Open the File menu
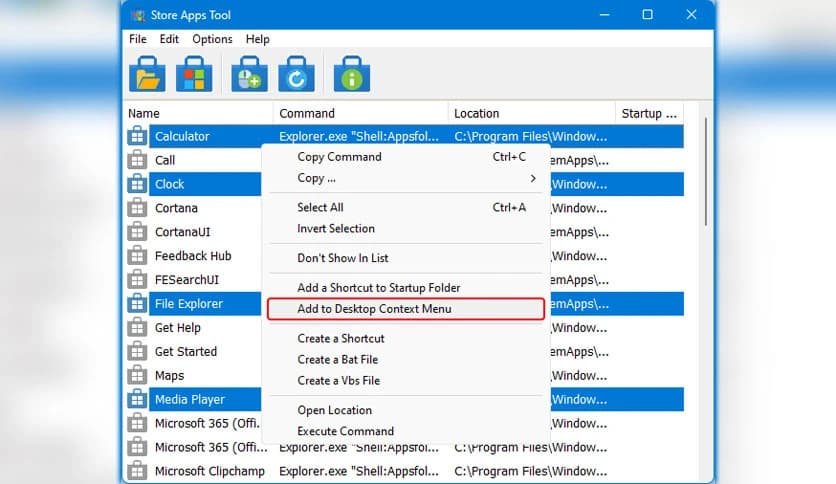 (138, 39)
